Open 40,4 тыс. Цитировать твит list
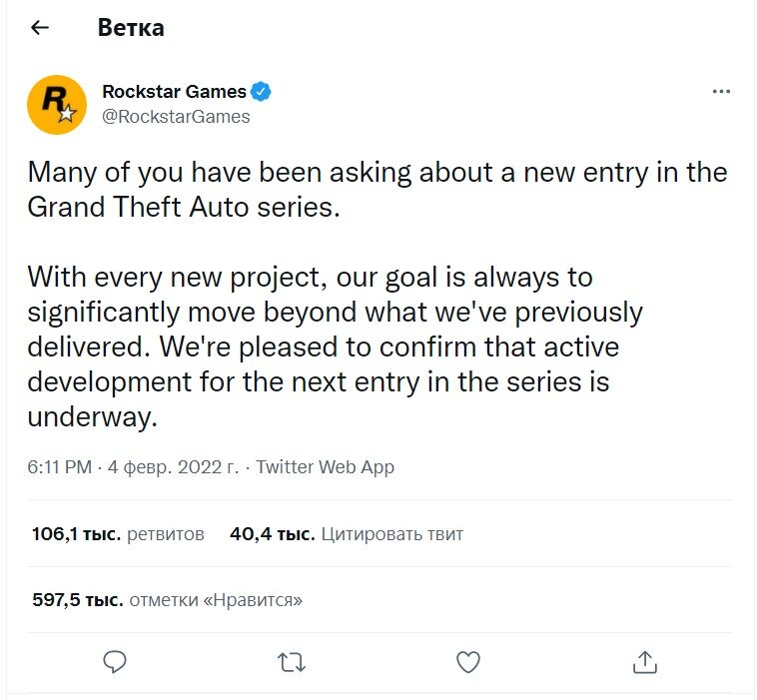757x700 pixels. click(347, 534)
